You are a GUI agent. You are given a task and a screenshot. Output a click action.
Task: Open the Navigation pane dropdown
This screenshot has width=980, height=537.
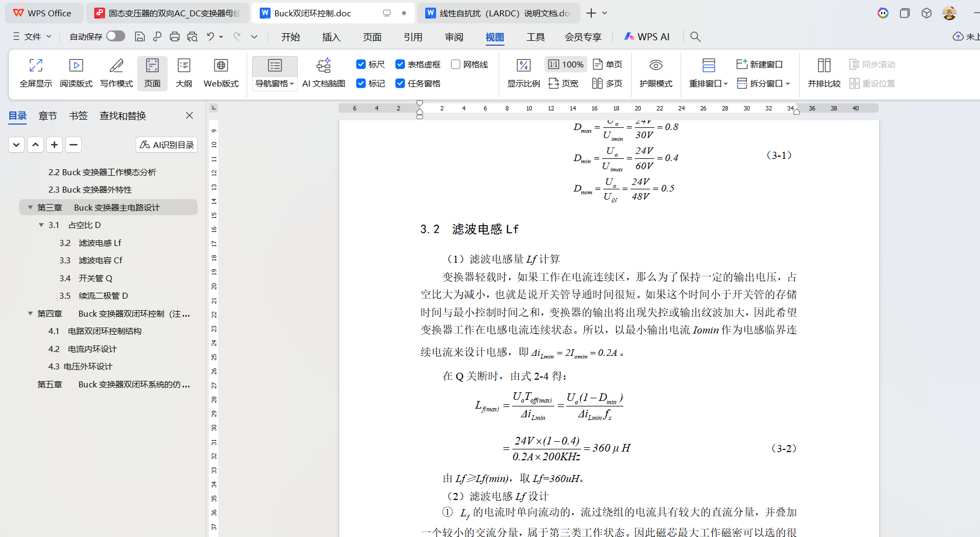tap(275, 83)
